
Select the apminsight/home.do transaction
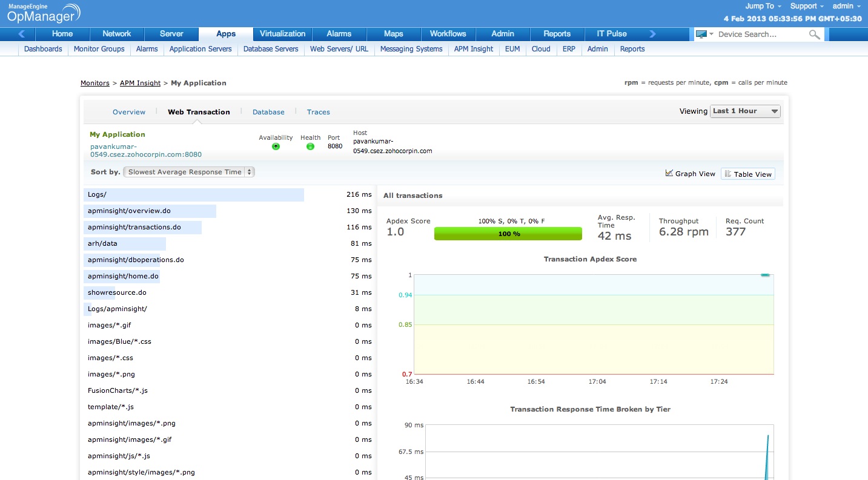click(x=229, y=276)
